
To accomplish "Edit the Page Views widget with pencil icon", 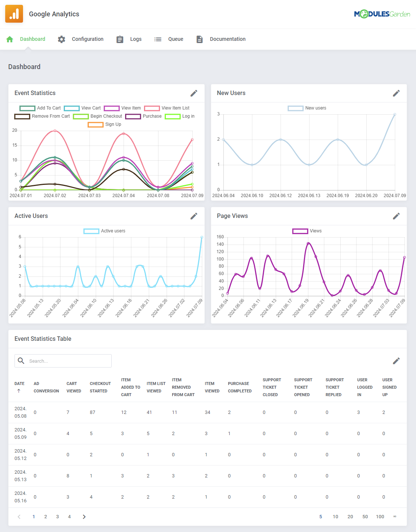I will [396, 216].
